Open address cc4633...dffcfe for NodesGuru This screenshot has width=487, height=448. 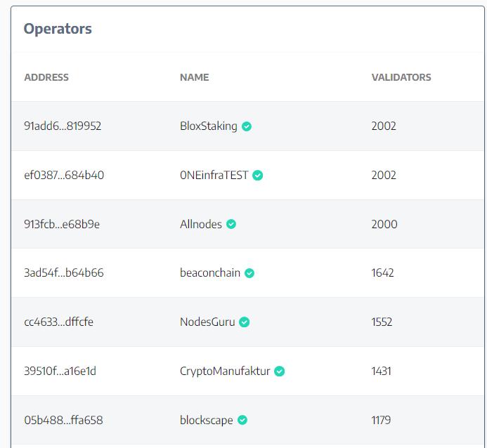pyautogui.click(x=58, y=322)
